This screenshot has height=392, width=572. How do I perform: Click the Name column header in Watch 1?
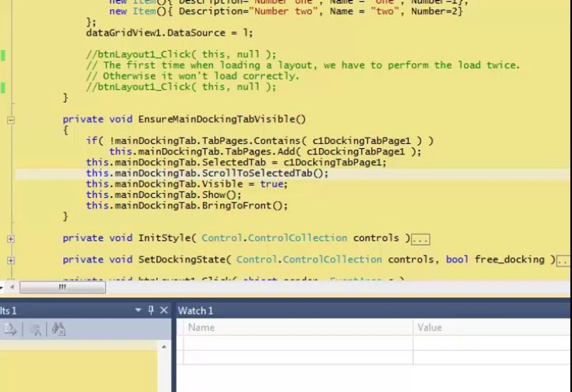tap(298, 327)
